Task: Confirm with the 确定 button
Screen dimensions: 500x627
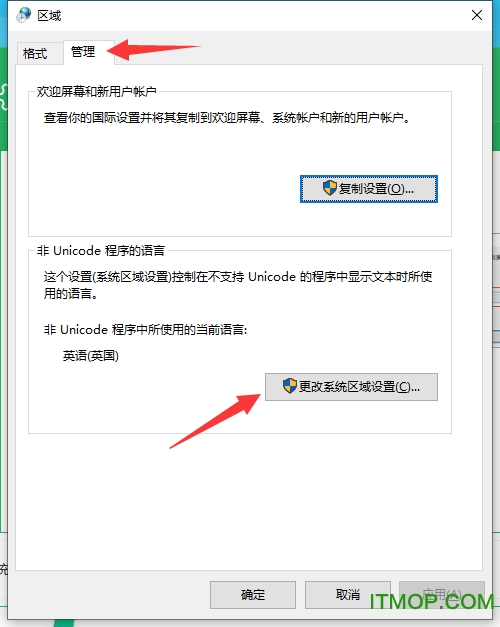Action: (x=253, y=595)
